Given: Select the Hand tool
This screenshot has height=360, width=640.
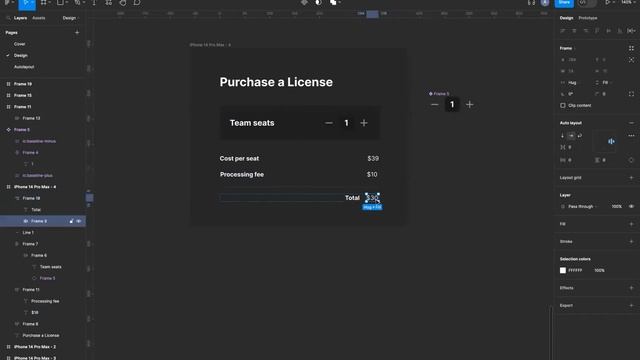Looking at the screenshot, I should pos(123,2).
